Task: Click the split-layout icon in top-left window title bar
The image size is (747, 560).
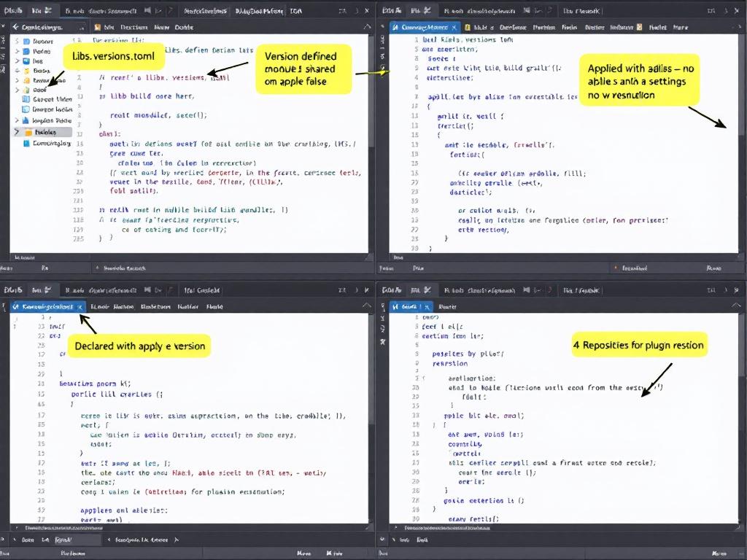Action: tap(343, 10)
